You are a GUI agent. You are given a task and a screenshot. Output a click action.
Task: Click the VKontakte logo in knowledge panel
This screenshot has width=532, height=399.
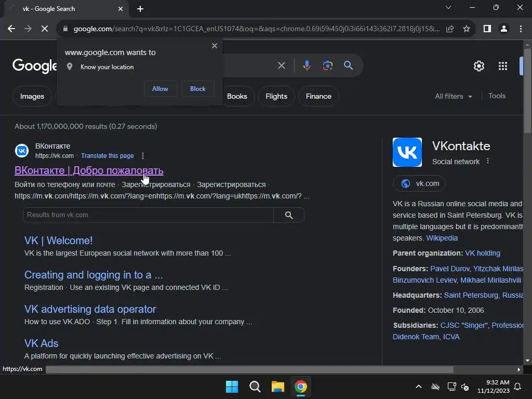coord(407,152)
